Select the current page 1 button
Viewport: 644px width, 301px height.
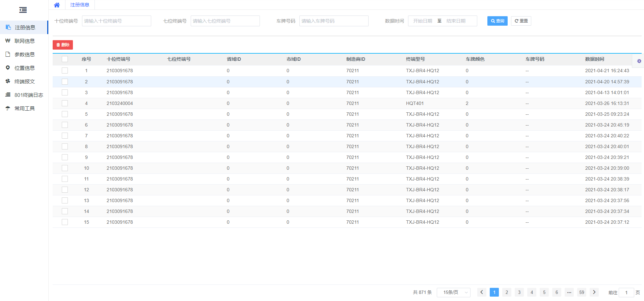coord(494,292)
